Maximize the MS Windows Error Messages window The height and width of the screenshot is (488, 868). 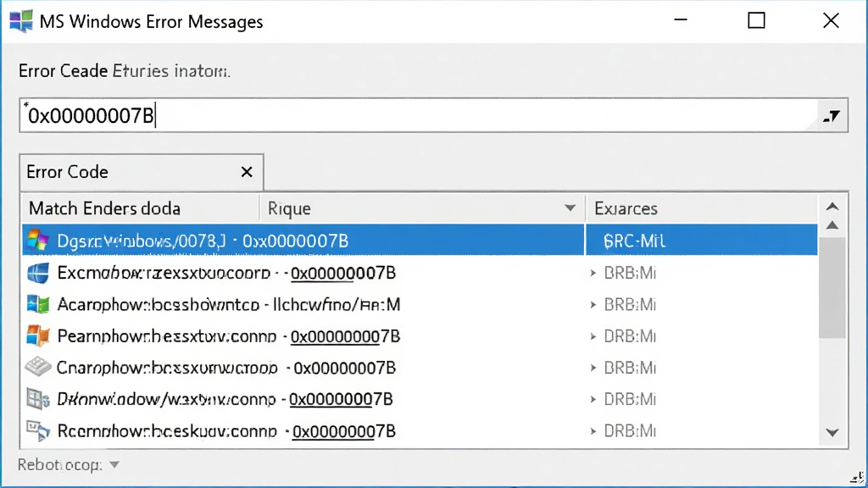click(x=756, y=20)
